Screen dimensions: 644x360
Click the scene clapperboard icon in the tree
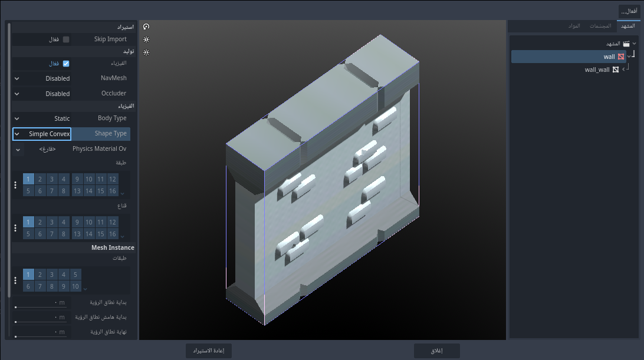pyautogui.click(x=626, y=44)
